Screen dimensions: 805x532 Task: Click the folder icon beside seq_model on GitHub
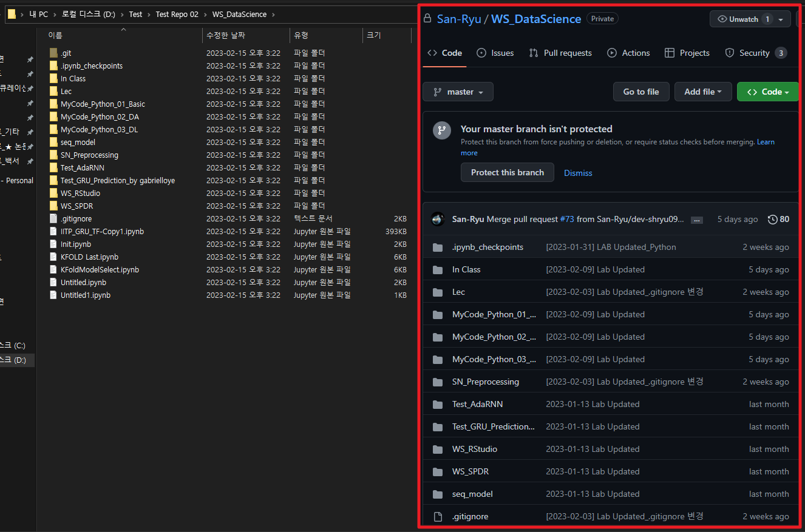tap(438, 494)
